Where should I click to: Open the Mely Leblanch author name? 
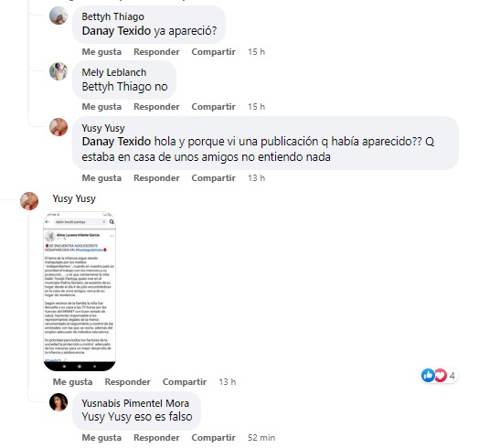tap(114, 72)
